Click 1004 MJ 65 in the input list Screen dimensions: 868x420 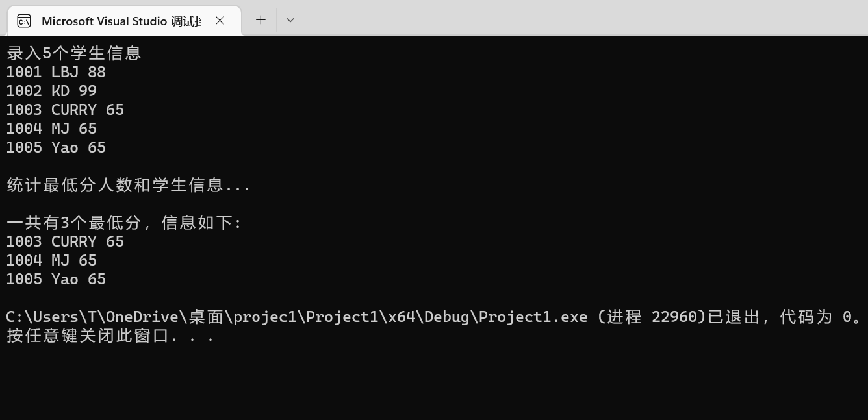coord(51,129)
